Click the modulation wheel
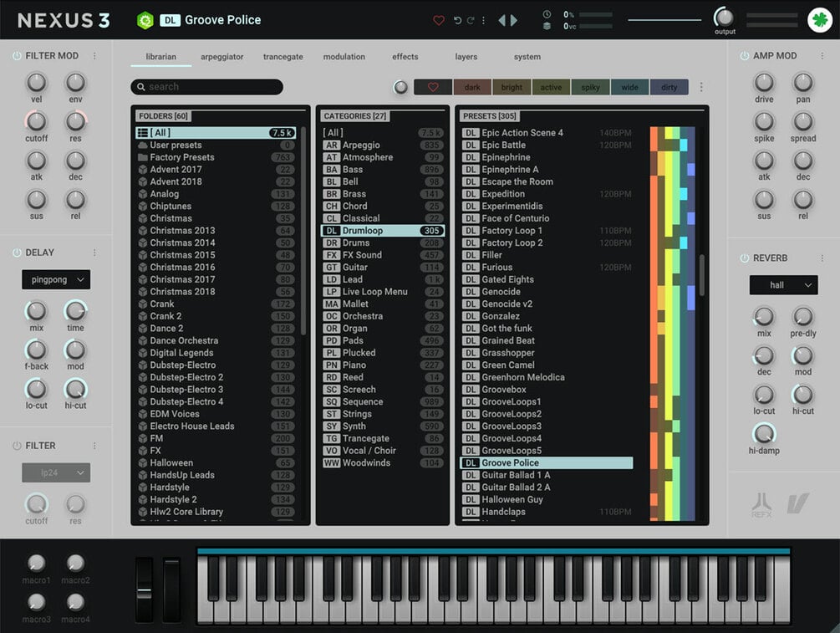840x633 pixels. pos(171,590)
